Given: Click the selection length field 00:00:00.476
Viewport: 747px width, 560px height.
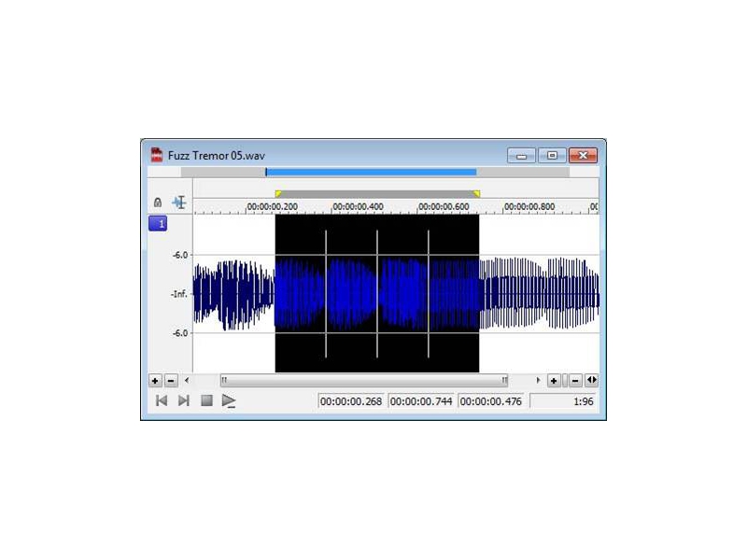Looking at the screenshot, I should coord(491,401).
